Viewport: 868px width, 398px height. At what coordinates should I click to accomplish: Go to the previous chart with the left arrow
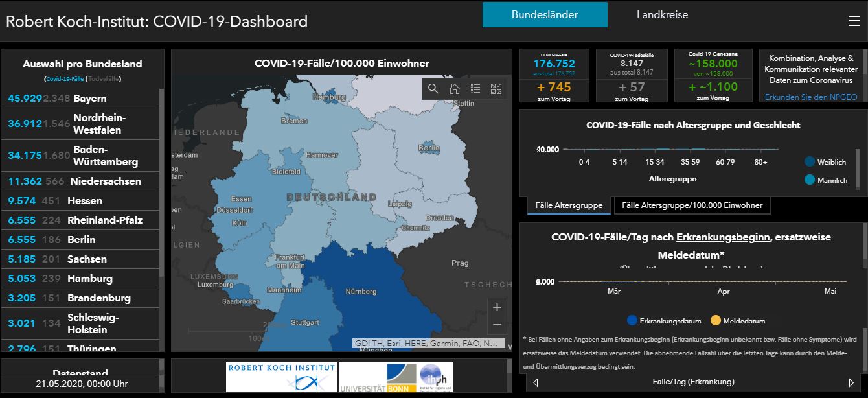[534, 382]
